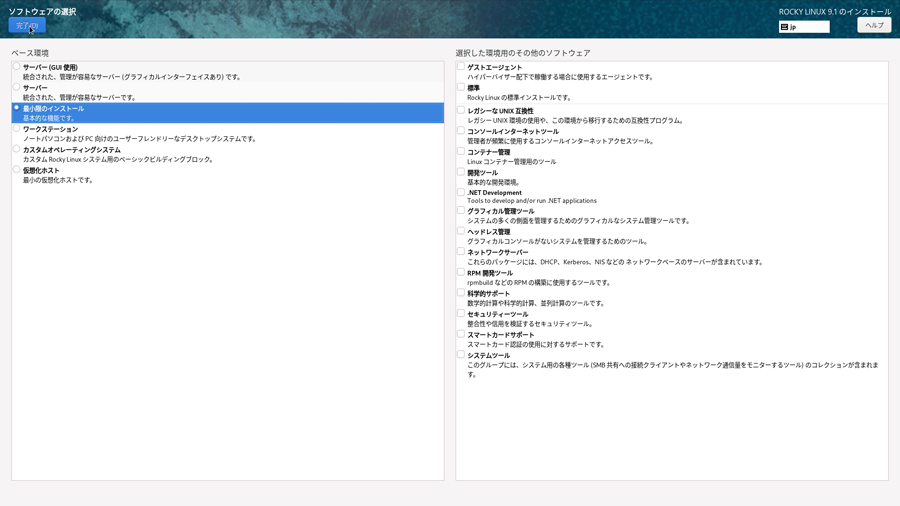Screen dimensions: 900x506
Task: Select the サーバー base environment radio
Action: click(x=17, y=88)
